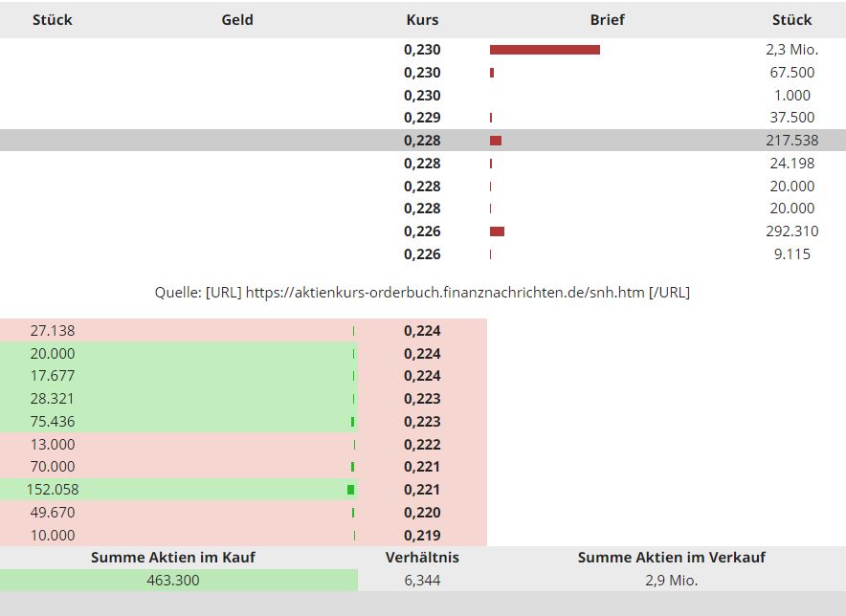This screenshot has height=616, width=846.
Task: Click the Verhältnis value 6,344
Action: [x=422, y=580]
